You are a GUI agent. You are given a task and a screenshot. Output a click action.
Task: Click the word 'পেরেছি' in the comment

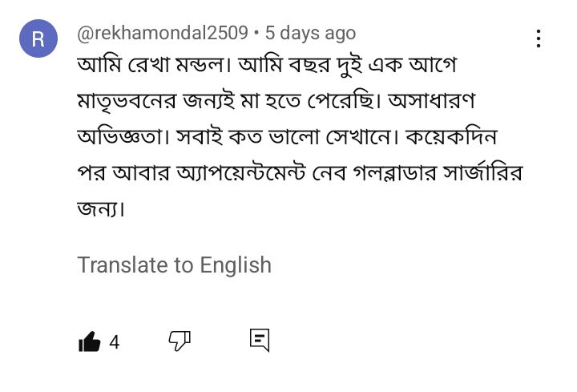[341, 101]
